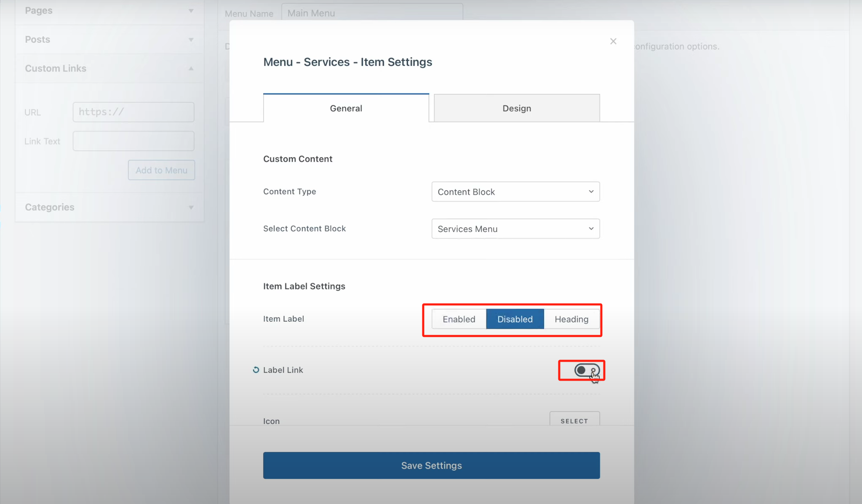Click the Label Link reset icon
Screen dimensions: 862x504
[256, 370]
